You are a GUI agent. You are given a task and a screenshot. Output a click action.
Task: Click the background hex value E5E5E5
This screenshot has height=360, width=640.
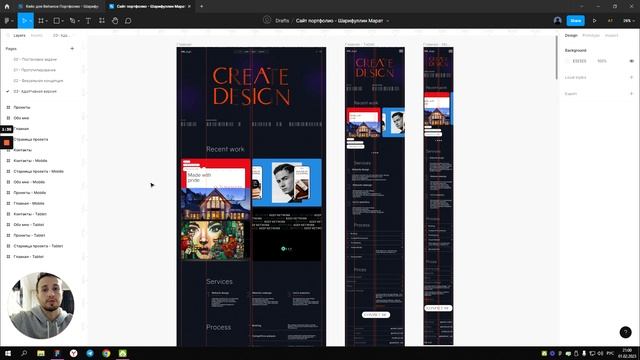[x=580, y=61]
